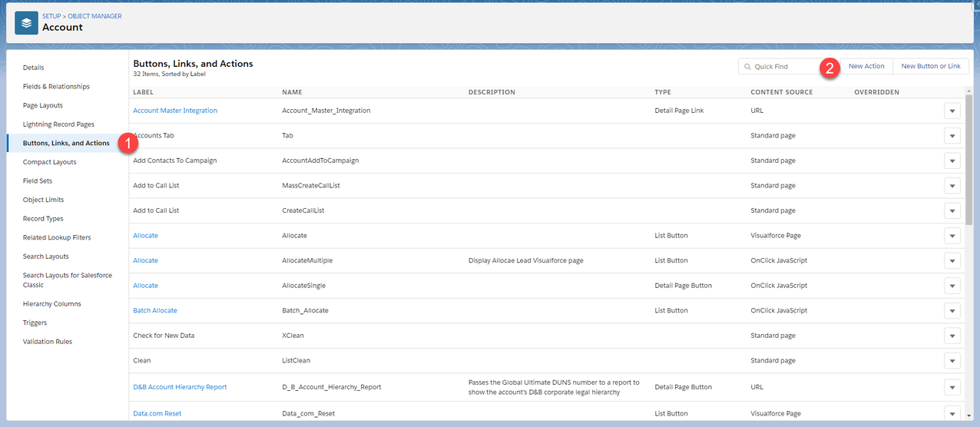
Task: Open row menu for Allocate Visualforce Page row
Action: (952, 236)
